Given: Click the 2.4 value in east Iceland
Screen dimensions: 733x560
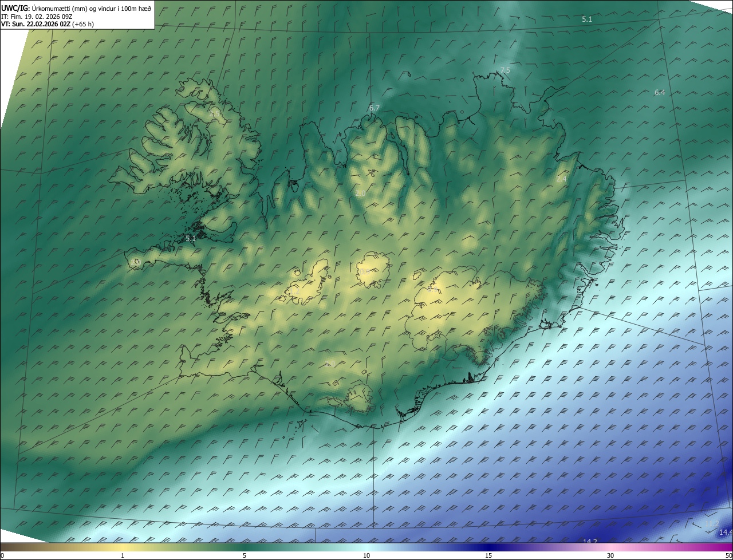Looking at the screenshot, I should click(x=561, y=179).
